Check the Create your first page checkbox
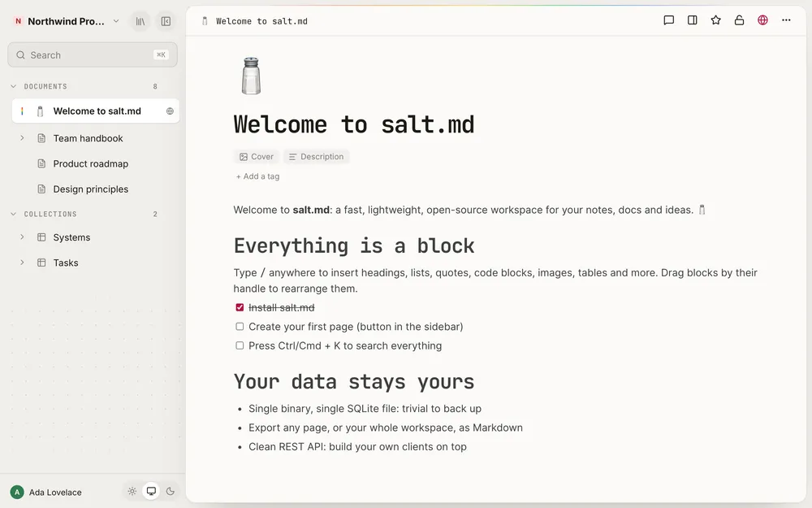812x508 pixels. (x=240, y=327)
